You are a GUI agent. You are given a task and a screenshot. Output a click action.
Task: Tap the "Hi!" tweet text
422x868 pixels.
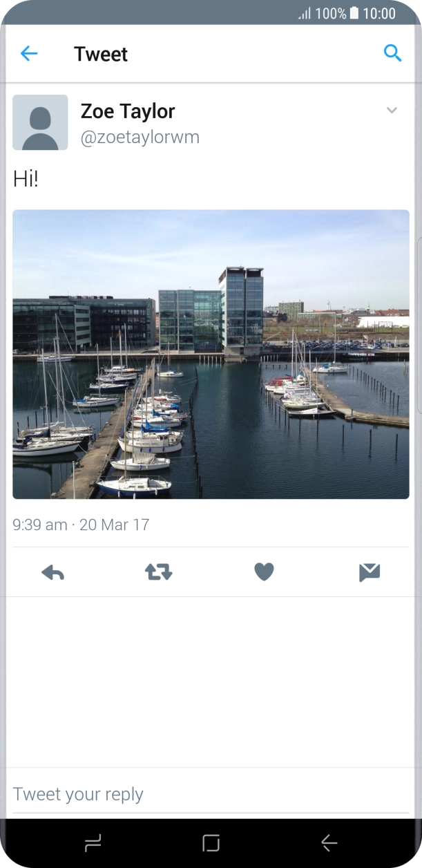tap(26, 179)
